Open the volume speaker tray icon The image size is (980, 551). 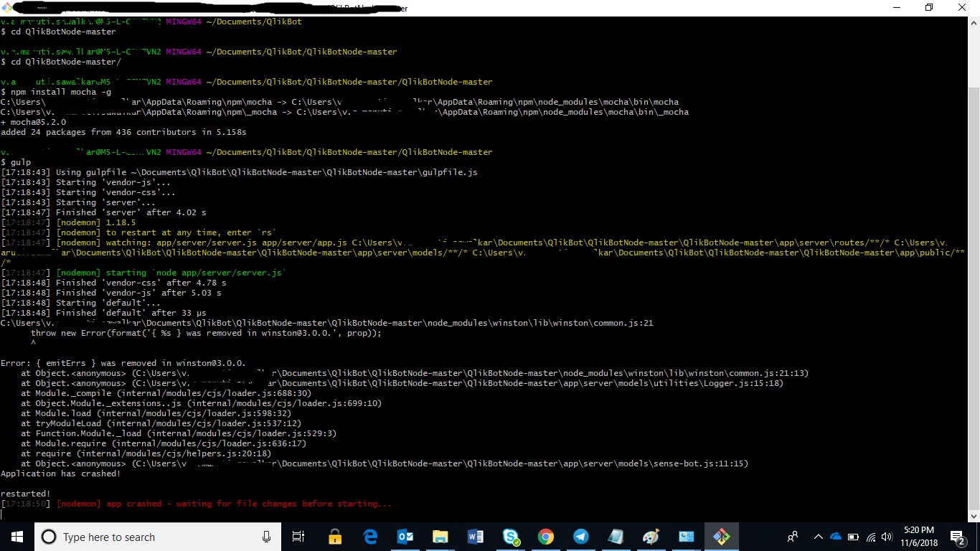click(887, 537)
